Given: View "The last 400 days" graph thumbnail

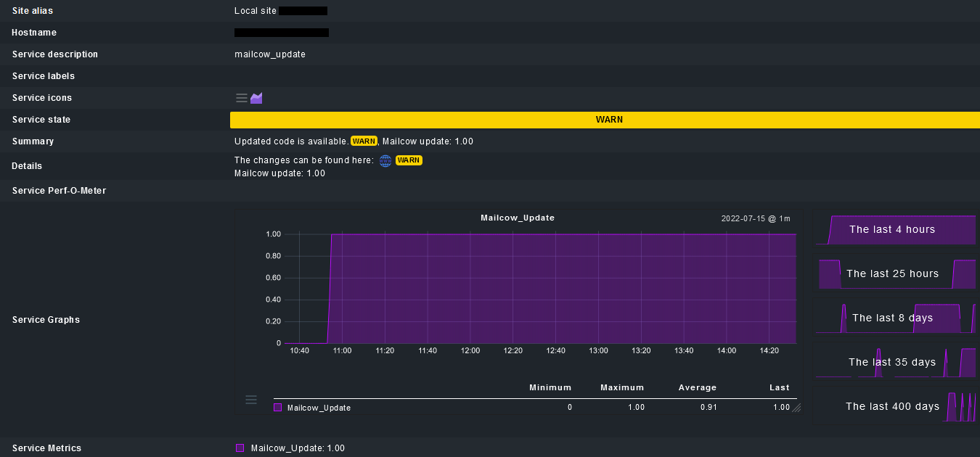Looking at the screenshot, I should tap(894, 407).
